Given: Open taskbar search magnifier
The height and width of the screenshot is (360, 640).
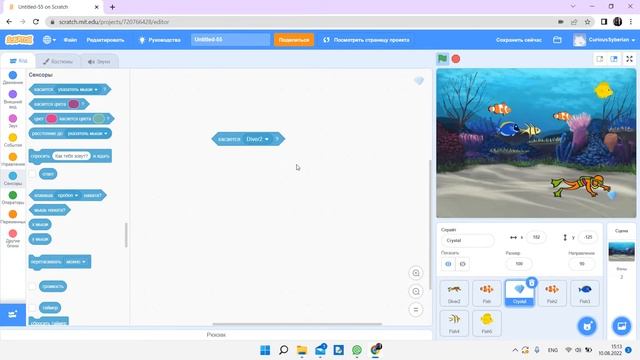Looking at the screenshot, I should (283, 350).
